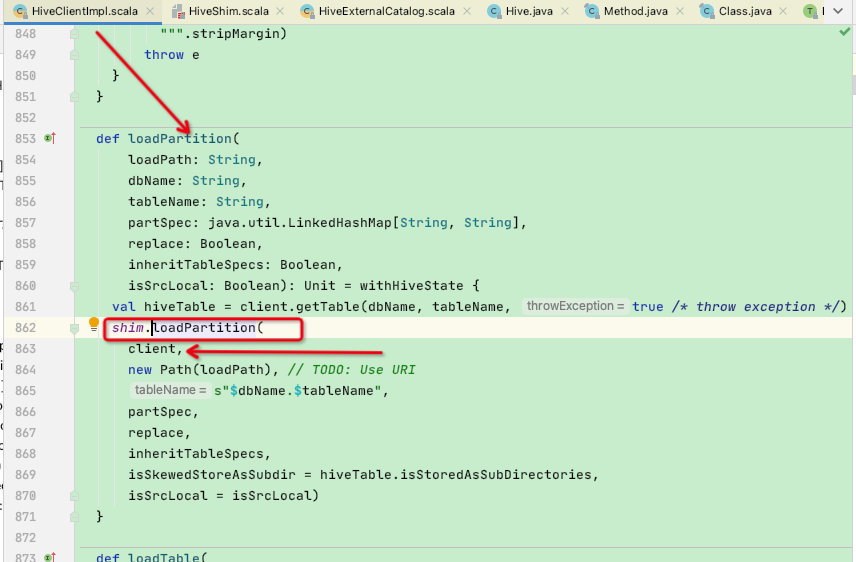Select the HiveClientImpl.scala tab
This screenshot has height=562, width=856.
85,11
